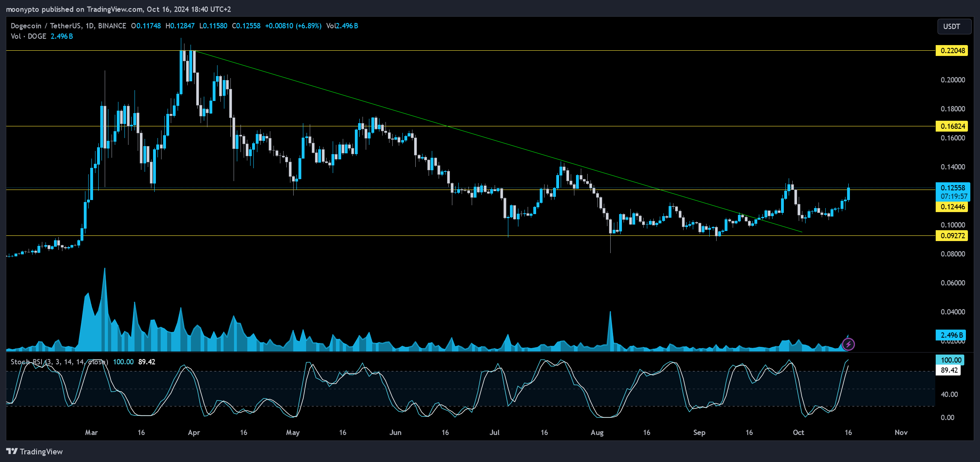Click the Mar date on time axis

coord(91,433)
